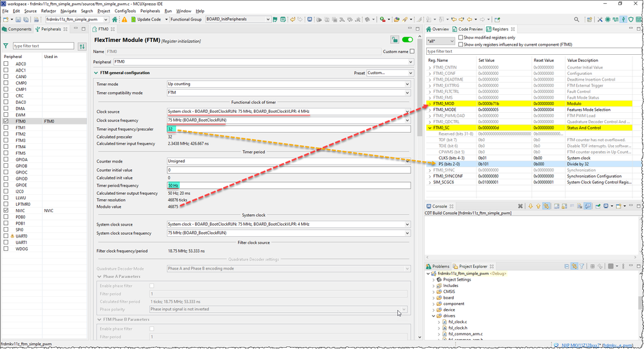Image resolution: width=644 pixels, height=349 pixels.
Task: Click the sort toggle beside the peripheral filter
Action: (82, 46)
